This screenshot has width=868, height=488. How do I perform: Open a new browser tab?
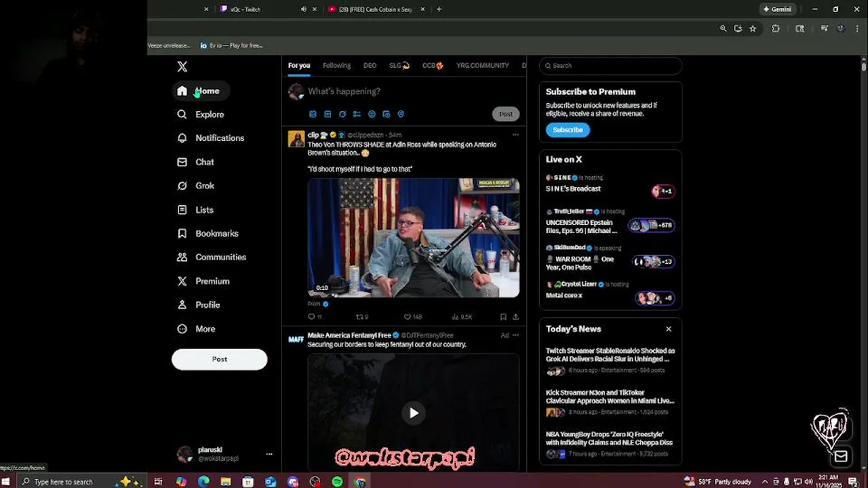[439, 9]
